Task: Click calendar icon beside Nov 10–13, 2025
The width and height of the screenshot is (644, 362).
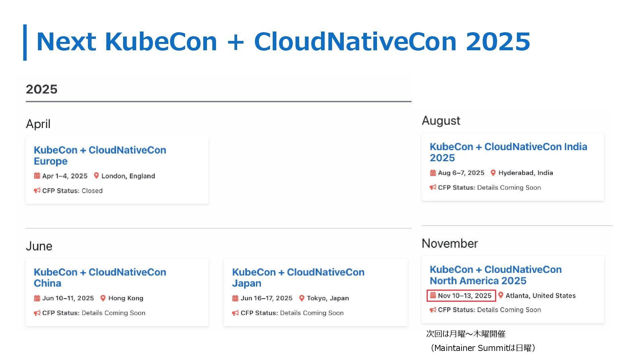Action: pos(433,295)
